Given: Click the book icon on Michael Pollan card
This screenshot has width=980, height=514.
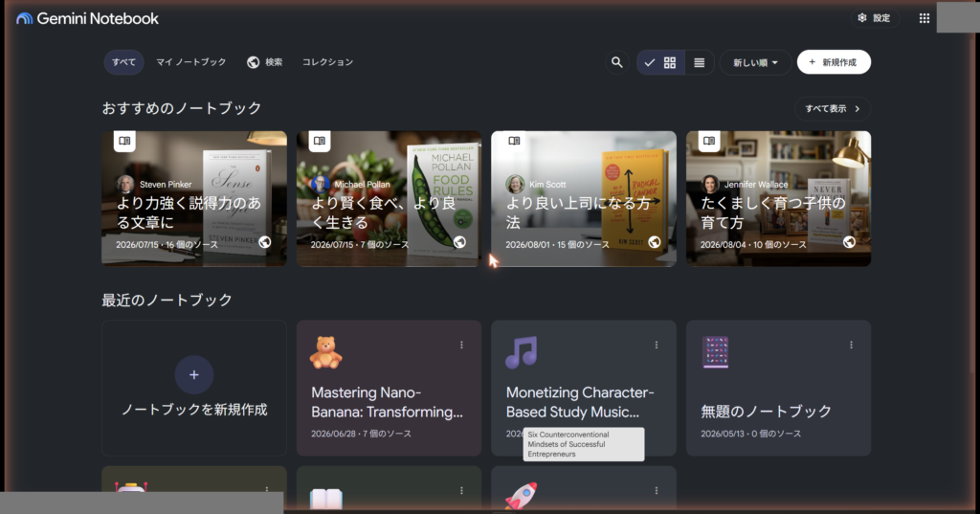Looking at the screenshot, I should (320, 141).
